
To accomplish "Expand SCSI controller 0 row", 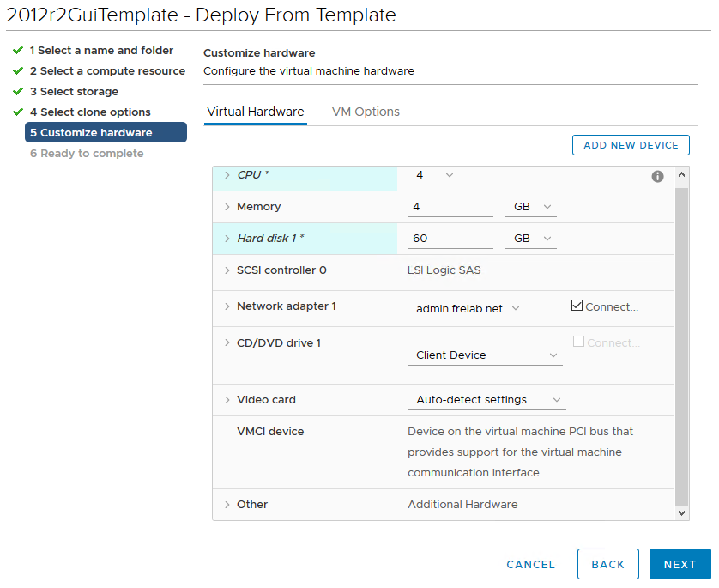I will click(227, 270).
